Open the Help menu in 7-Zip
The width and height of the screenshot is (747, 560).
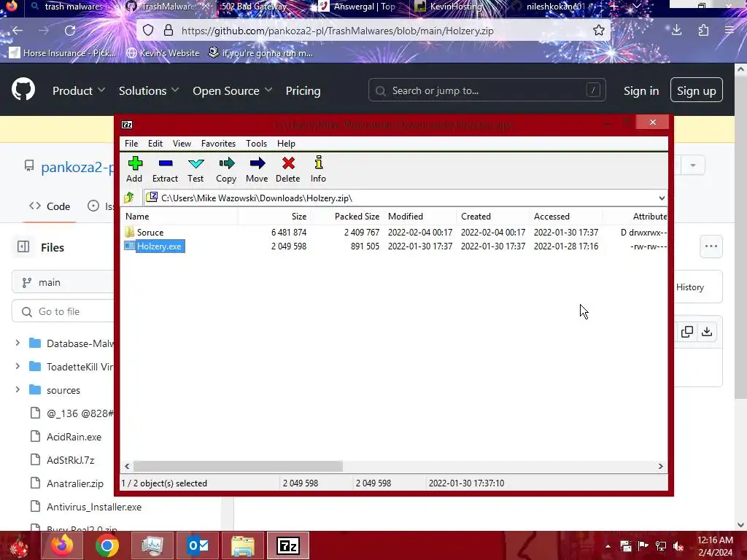pos(286,144)
